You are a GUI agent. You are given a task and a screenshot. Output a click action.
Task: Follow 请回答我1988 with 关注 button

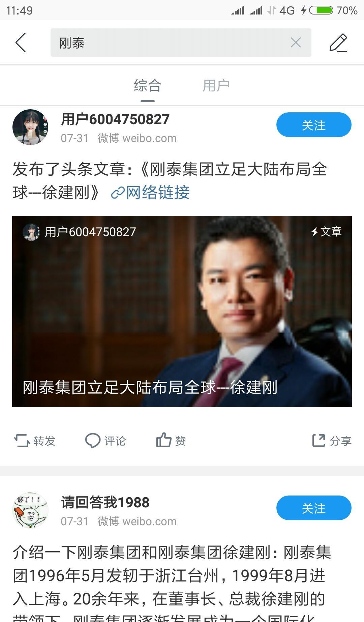[x=314, y=508]
